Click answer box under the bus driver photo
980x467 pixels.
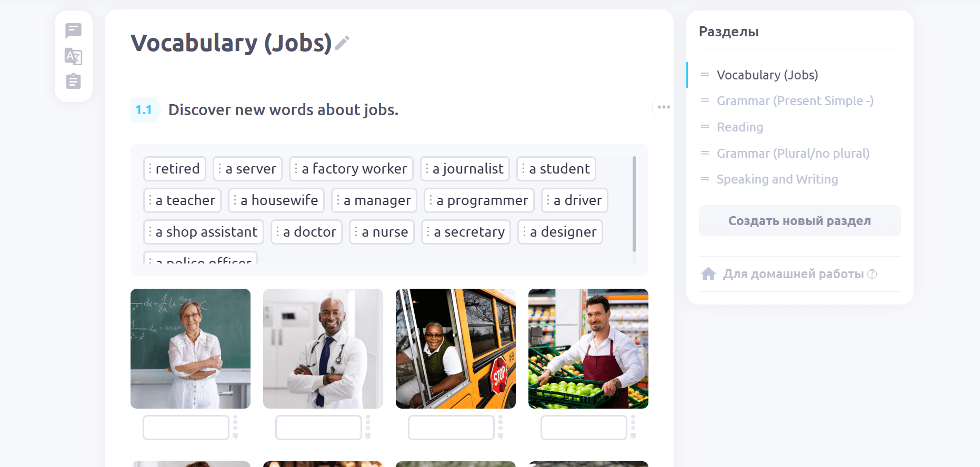(x=451, y=428)
